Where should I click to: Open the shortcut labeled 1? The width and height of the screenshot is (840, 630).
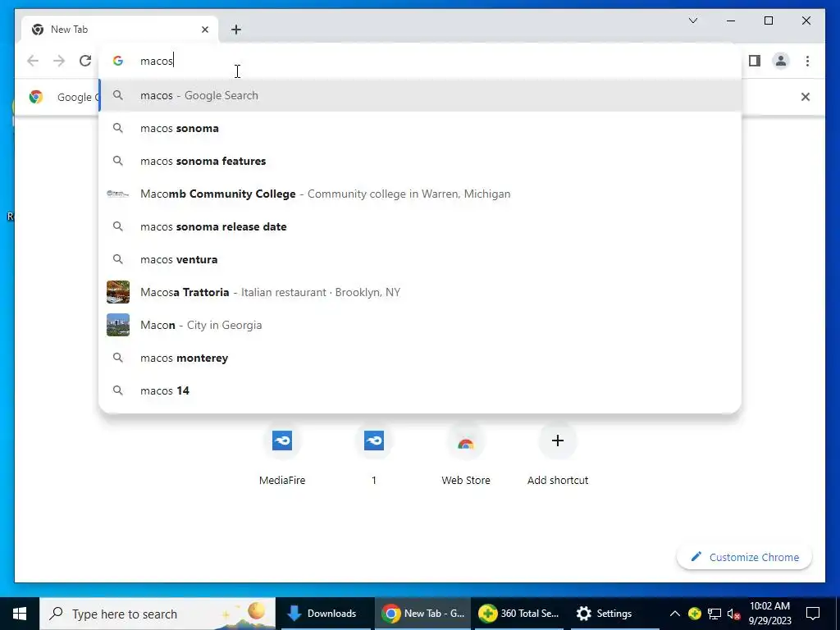point(374,453)
